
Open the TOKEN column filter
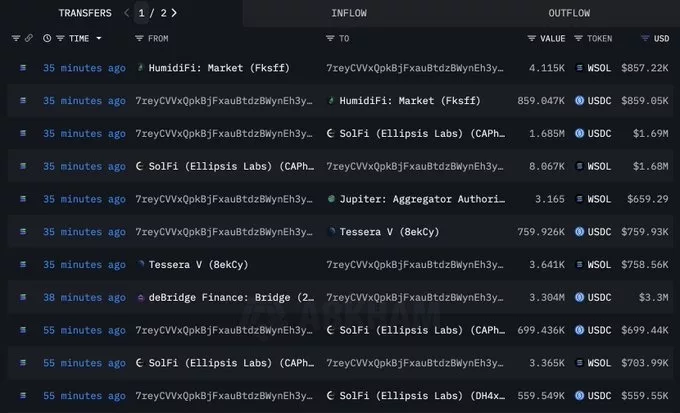tap(579, 38)
